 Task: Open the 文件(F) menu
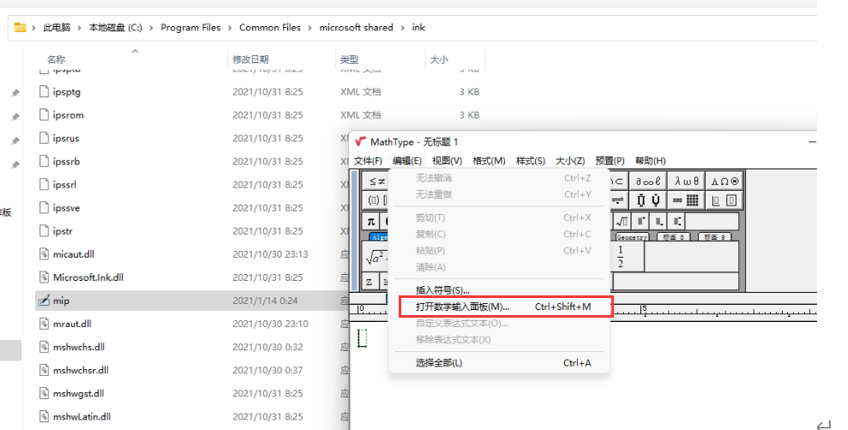[x=368, y=161]
